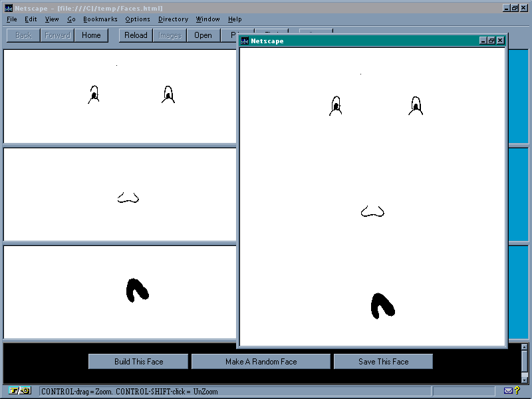Image resolution: width=532 pixels, height=399 pixels.
Task: Restore the main Netscape window size
Action: [515, 8]
